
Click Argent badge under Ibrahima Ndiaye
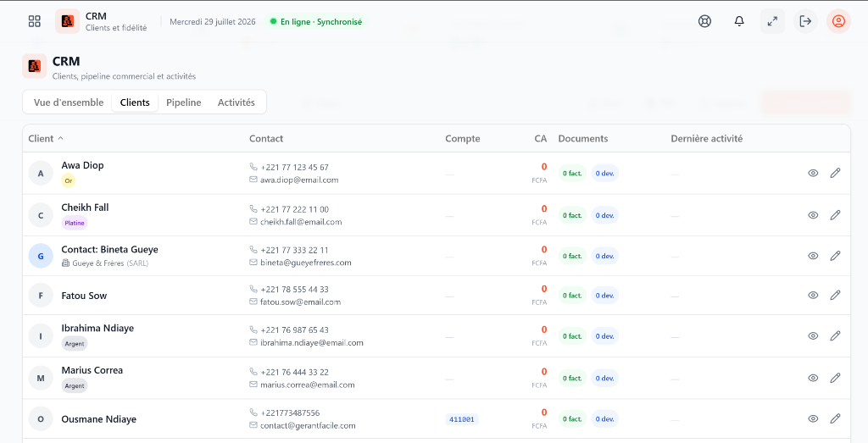click(75, 343)
